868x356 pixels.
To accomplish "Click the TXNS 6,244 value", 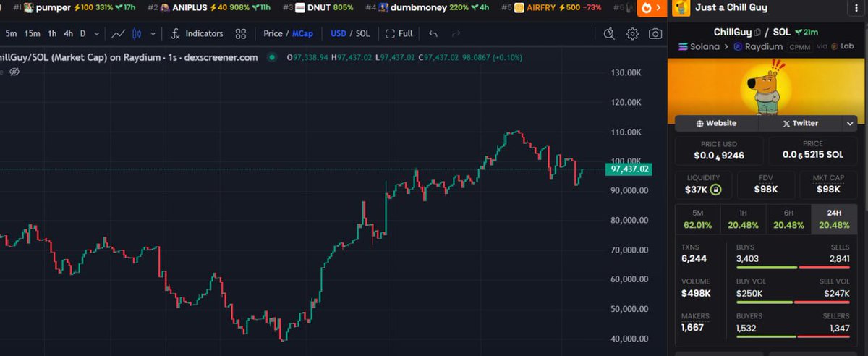I will coord(694,258).
